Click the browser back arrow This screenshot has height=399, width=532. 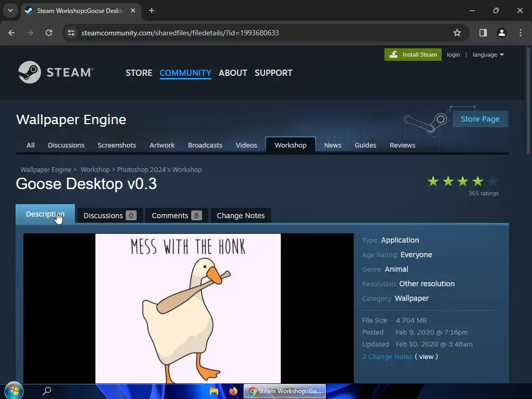11,33
